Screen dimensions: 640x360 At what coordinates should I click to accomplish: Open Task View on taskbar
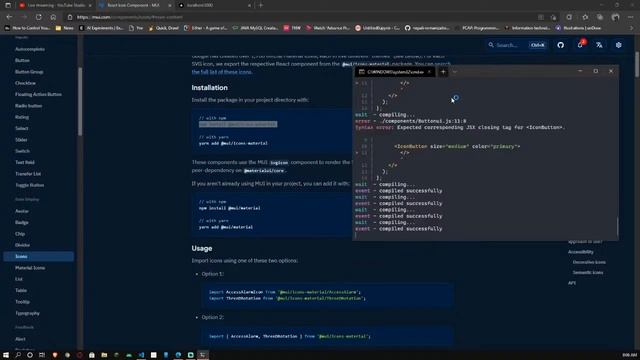42,355
